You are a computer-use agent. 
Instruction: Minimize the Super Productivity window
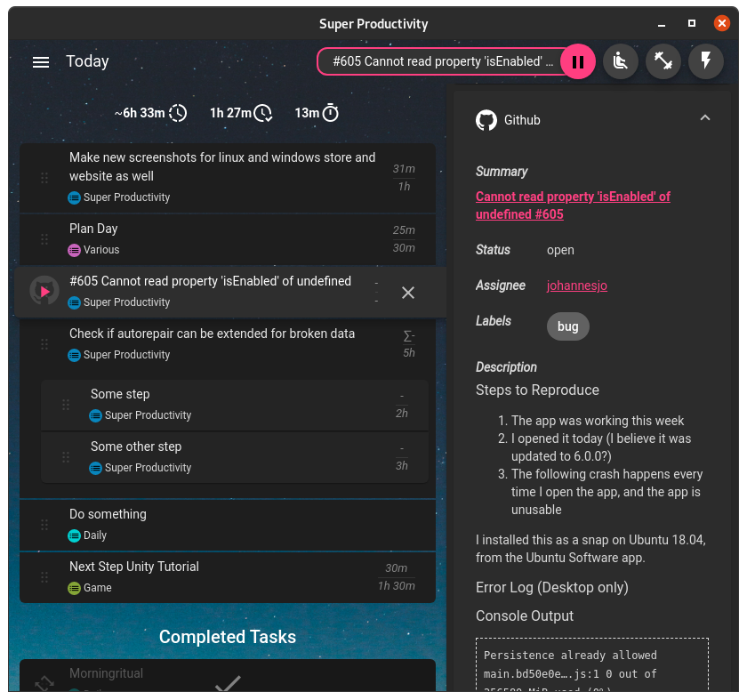pos(662,24)
